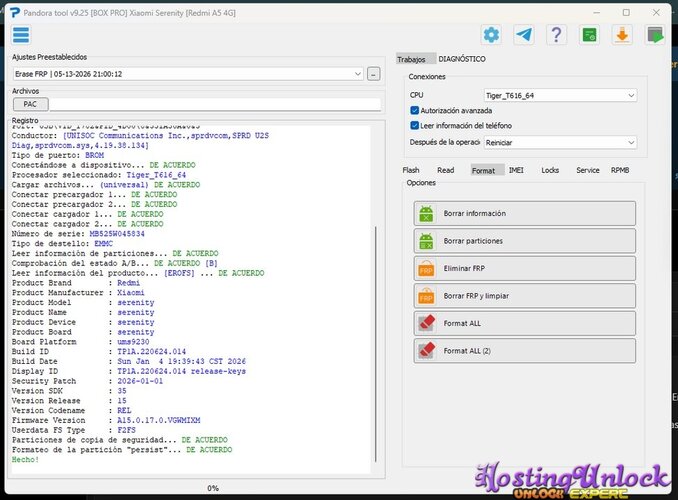
Task: Open the IMEI tab
Action: click(516, 170)
